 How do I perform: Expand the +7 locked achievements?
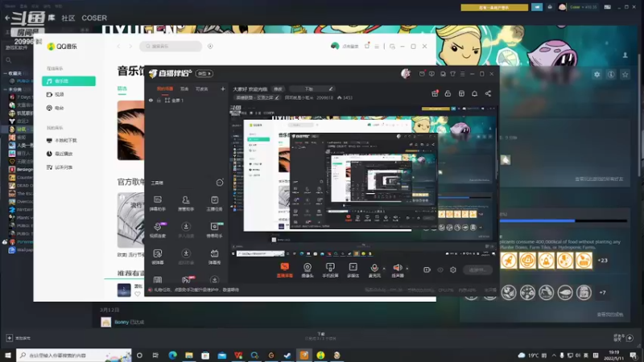click(602, 292)
